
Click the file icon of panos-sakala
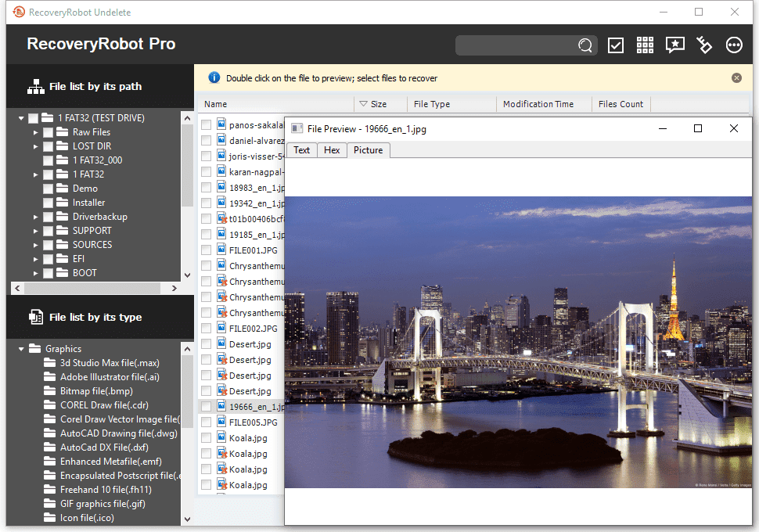(x=221, y=124)
